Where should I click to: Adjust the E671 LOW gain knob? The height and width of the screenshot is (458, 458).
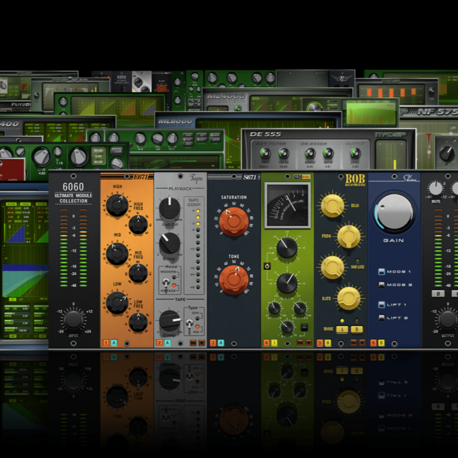117,302
